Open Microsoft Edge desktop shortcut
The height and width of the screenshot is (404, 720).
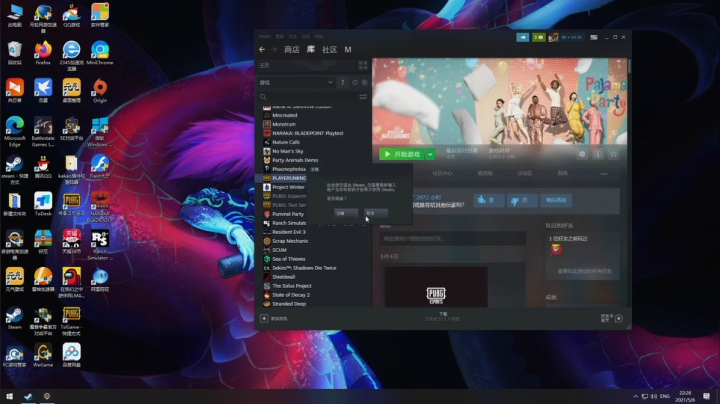click(15, 132)
